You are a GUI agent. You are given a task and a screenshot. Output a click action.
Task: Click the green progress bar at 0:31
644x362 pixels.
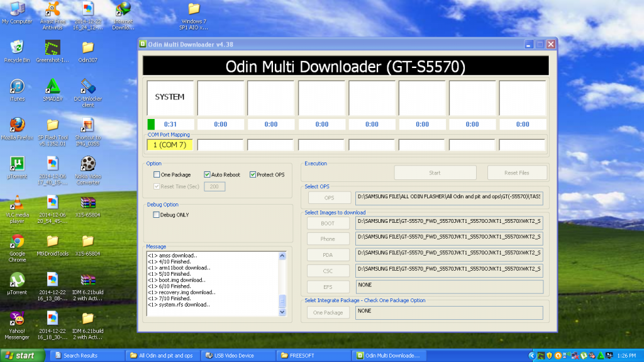click(151, 125)
